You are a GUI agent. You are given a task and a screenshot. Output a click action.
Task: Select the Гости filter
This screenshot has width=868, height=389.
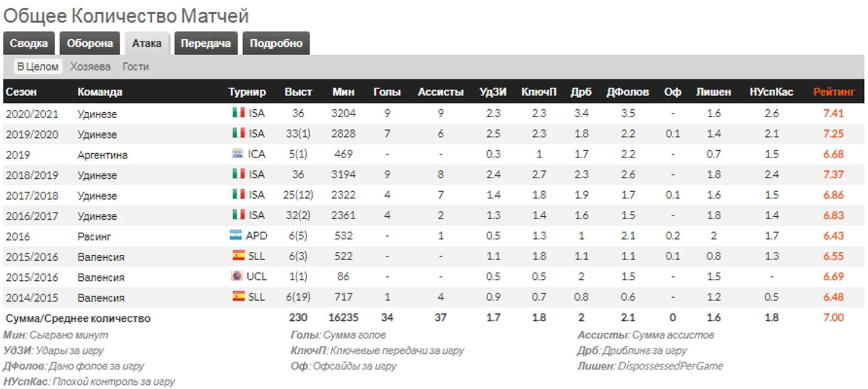[x=136, y=67]
